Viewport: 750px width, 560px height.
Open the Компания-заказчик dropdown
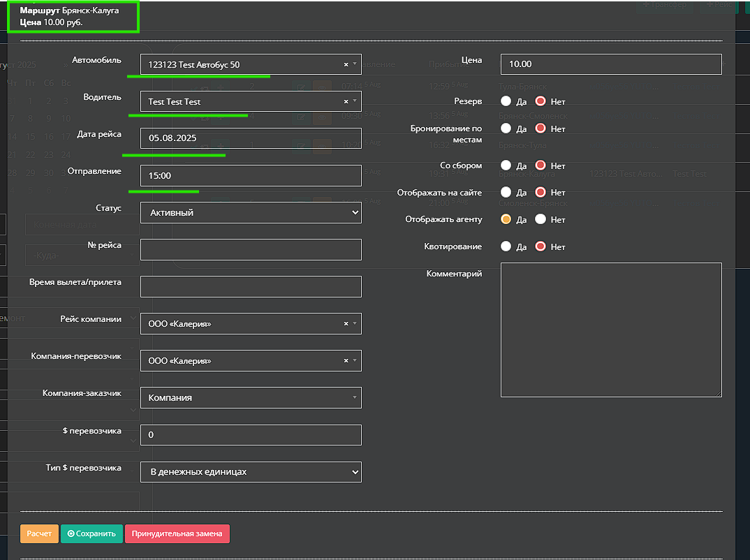coord(251,397)
